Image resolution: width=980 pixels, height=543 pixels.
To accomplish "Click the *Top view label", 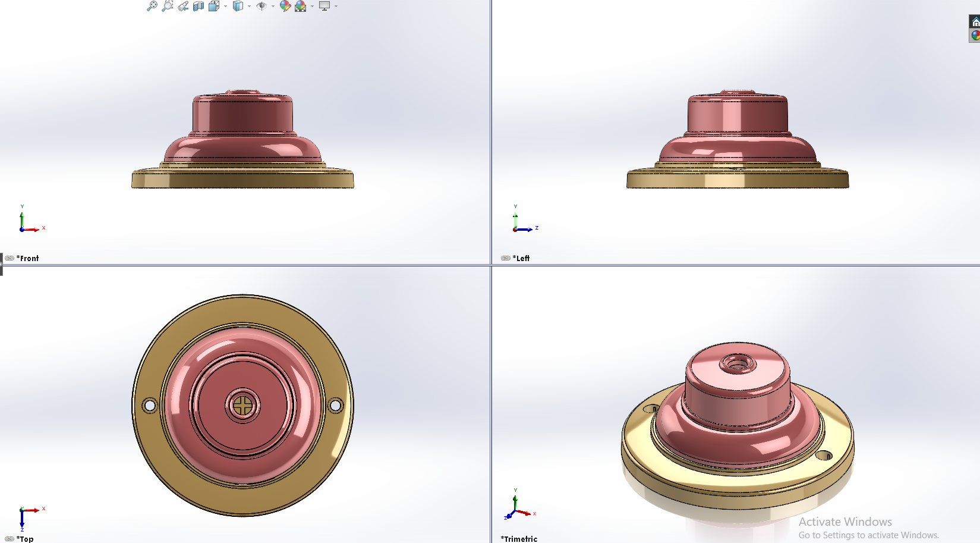I will coord(25,539).
